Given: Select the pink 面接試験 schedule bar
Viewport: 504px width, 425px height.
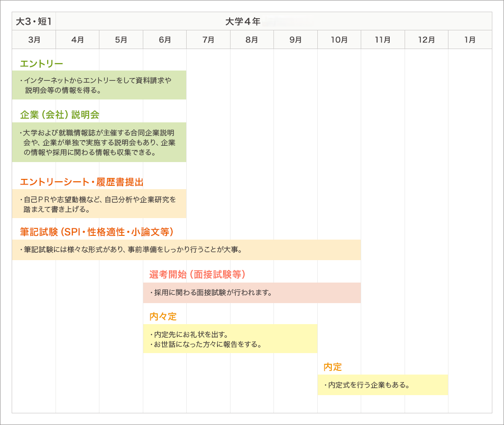Looking at the screenshot, I should (x=252, y=293).
